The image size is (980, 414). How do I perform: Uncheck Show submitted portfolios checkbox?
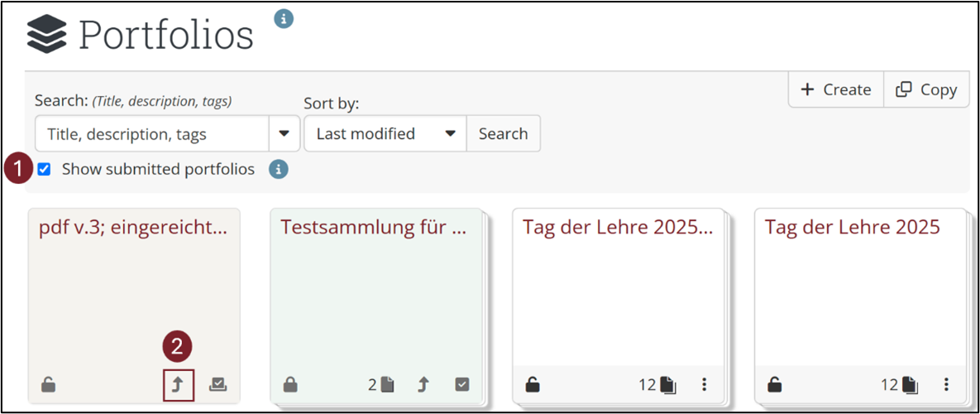click(45, 170)
